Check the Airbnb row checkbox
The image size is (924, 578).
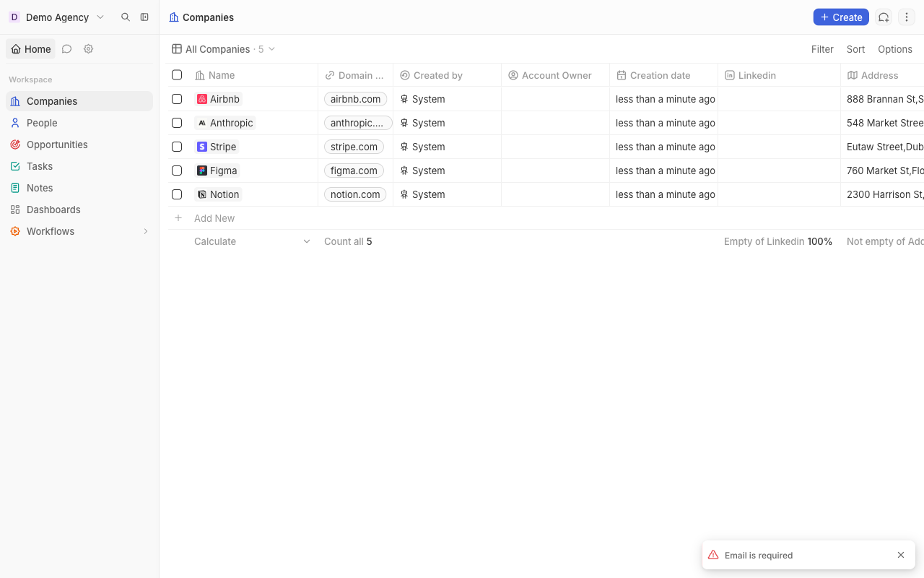pyautogui.click(x=177, y=99)
